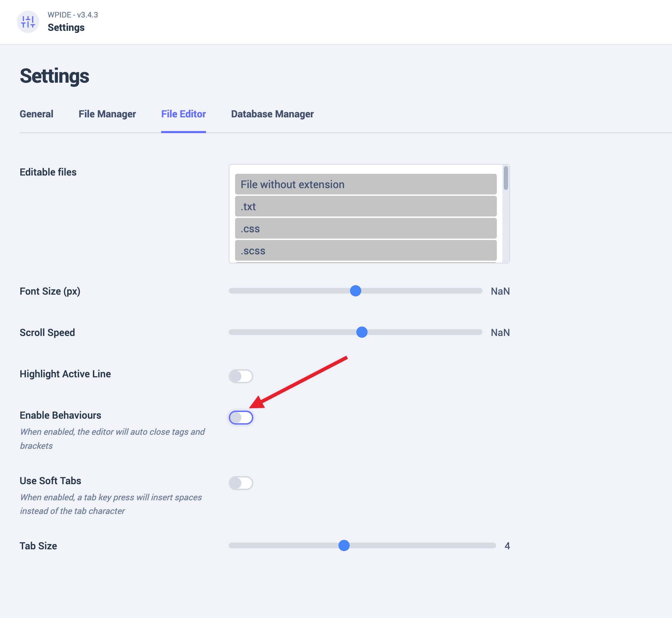Open the Database Manager tab

click(x=272, y=114)
